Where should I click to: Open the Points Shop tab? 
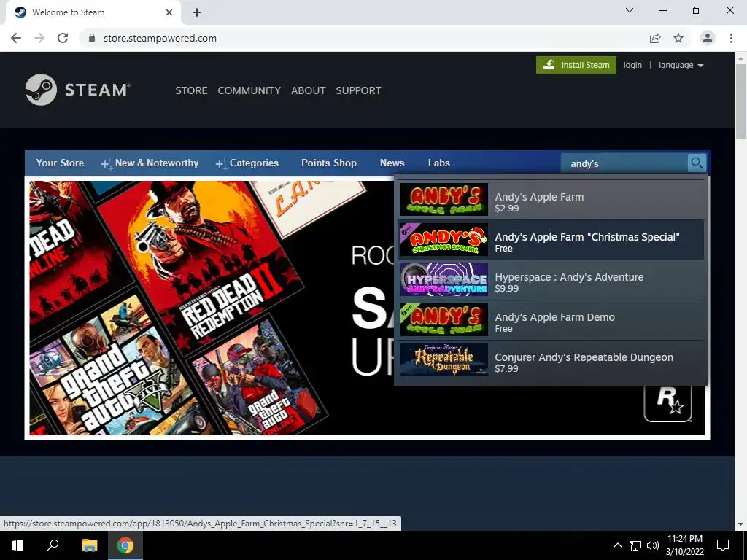pos(329,163)
